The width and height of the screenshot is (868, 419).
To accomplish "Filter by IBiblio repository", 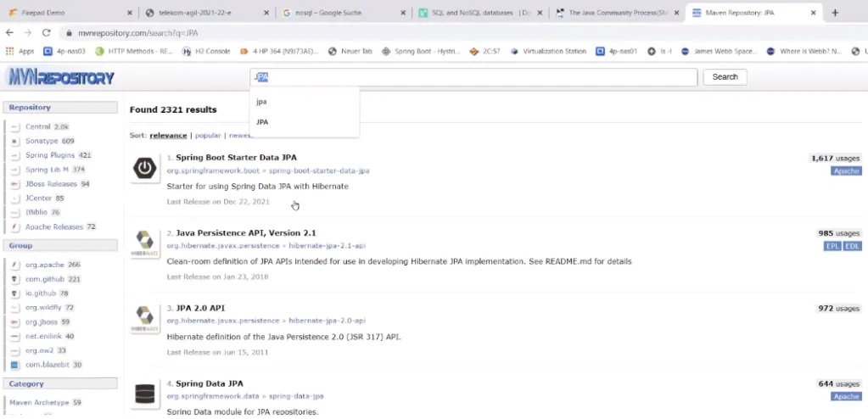I will (36, 213).
